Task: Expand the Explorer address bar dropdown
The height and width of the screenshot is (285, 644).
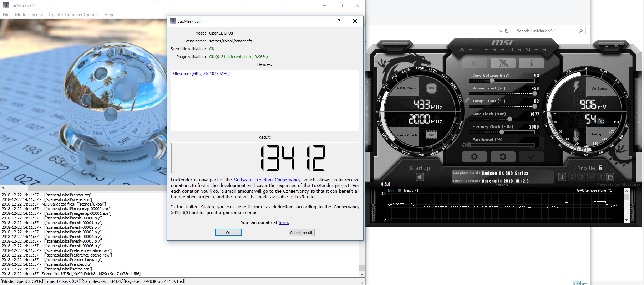Action: (x=500, y=31)
